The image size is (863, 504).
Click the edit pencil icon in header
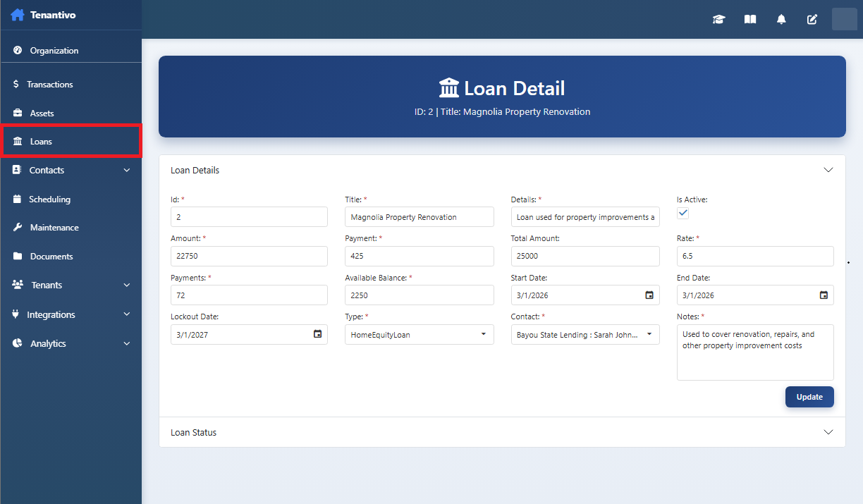[x=812, y=20]
